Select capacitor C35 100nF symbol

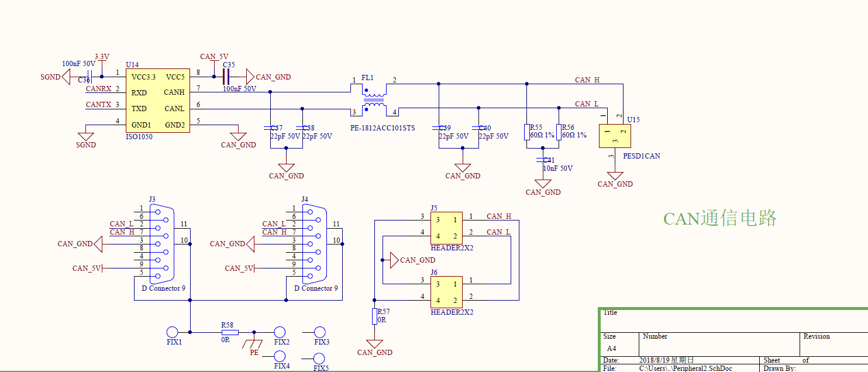(x=227, y=77)
